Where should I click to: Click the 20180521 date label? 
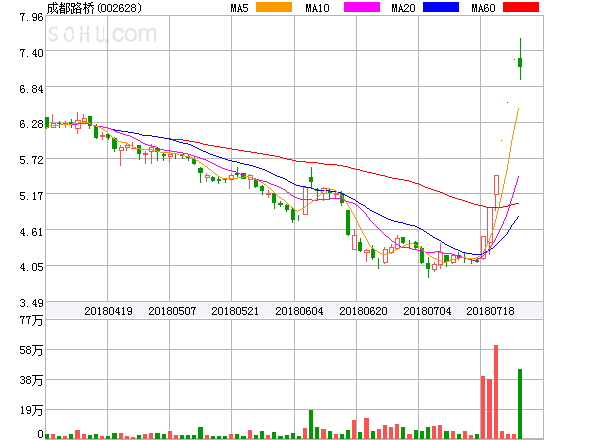pyautogui.click(x=235, y=311)
